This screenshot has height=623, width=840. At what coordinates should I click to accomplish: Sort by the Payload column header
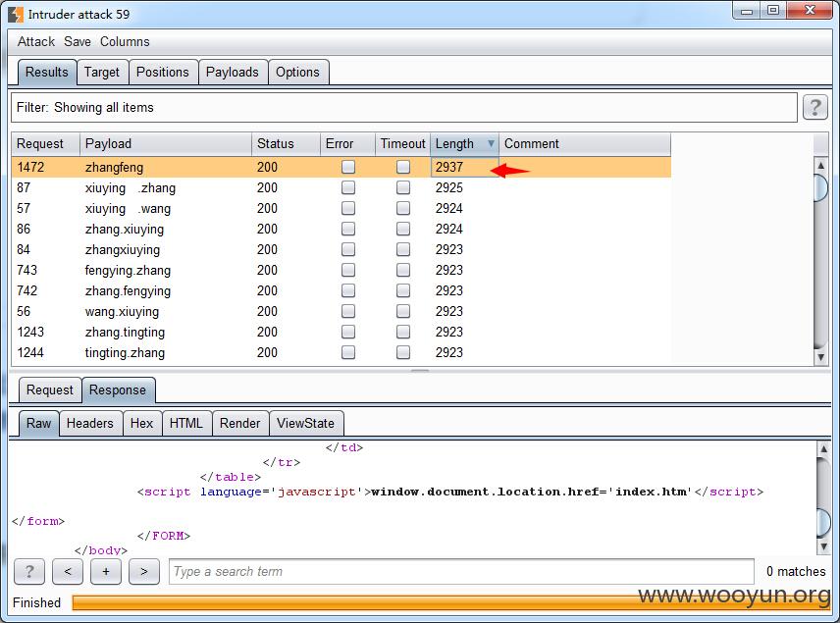[166, 144]
